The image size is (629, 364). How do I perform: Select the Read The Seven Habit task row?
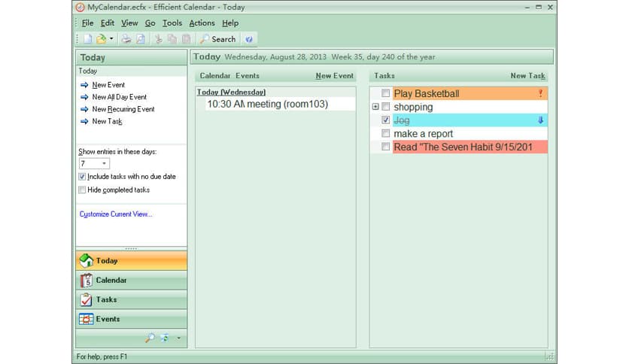[470, 147]
